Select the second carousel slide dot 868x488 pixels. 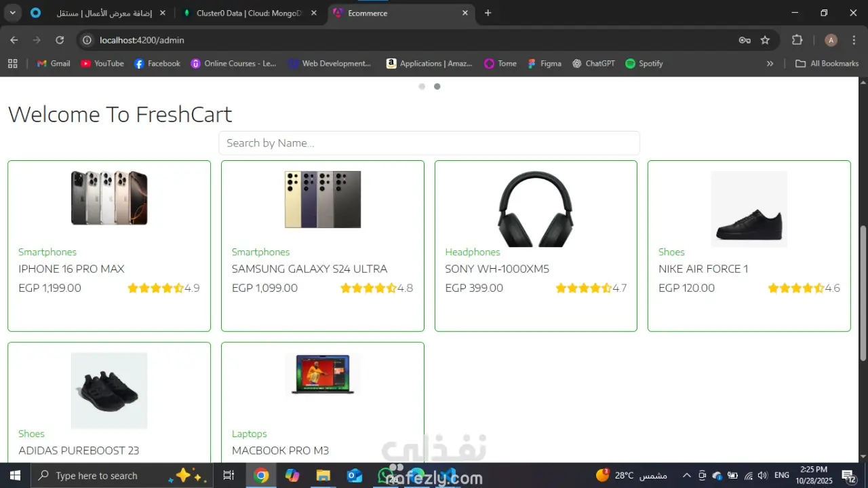click(437, 86)
